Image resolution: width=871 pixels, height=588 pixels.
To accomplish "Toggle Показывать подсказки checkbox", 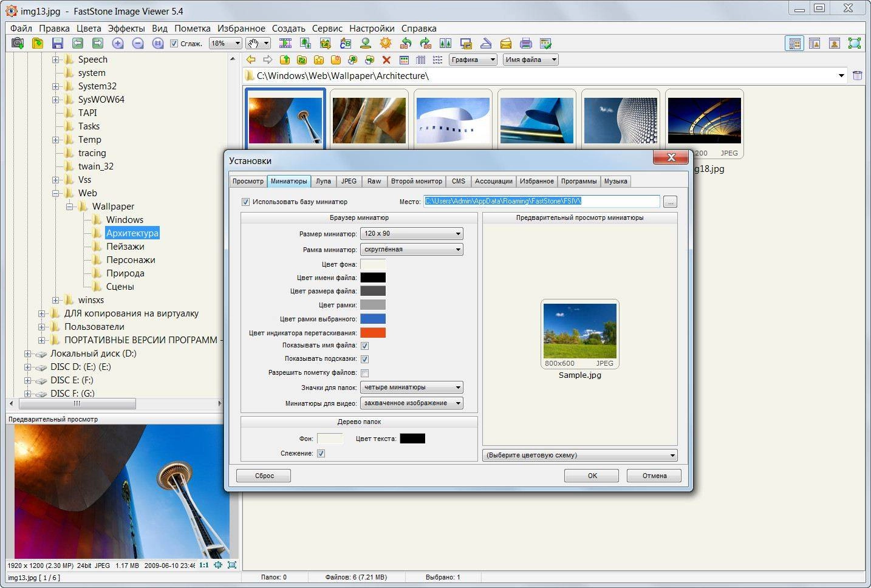I will (x=365, y=359).
